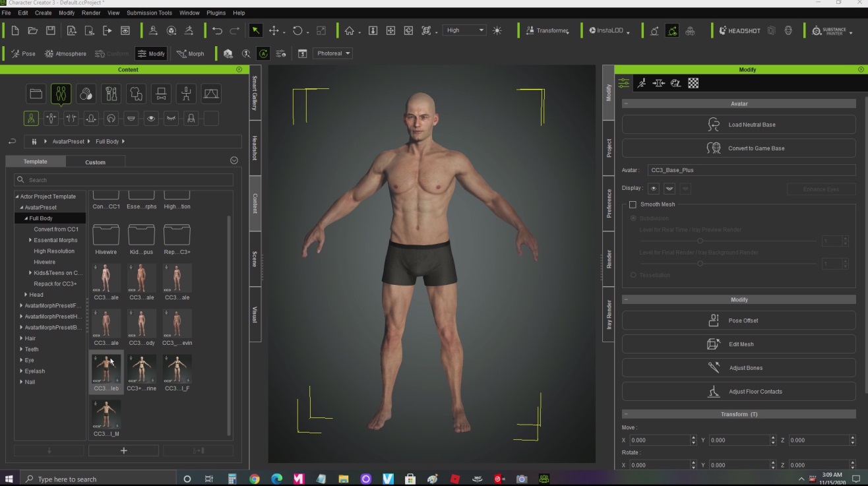Adjust the Real Time subdivision level slider
Viewport: 868px width, 486px height.
click(700, 241)
